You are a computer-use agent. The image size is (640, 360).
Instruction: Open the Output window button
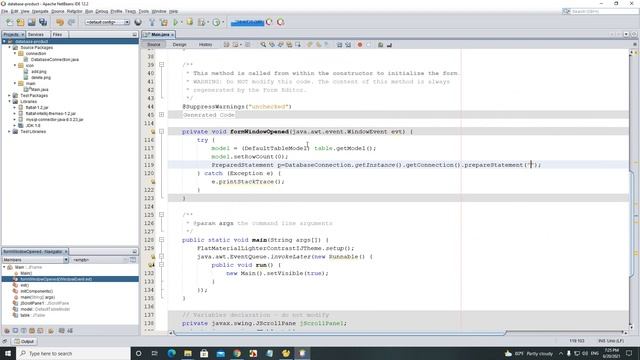[24, 341]
